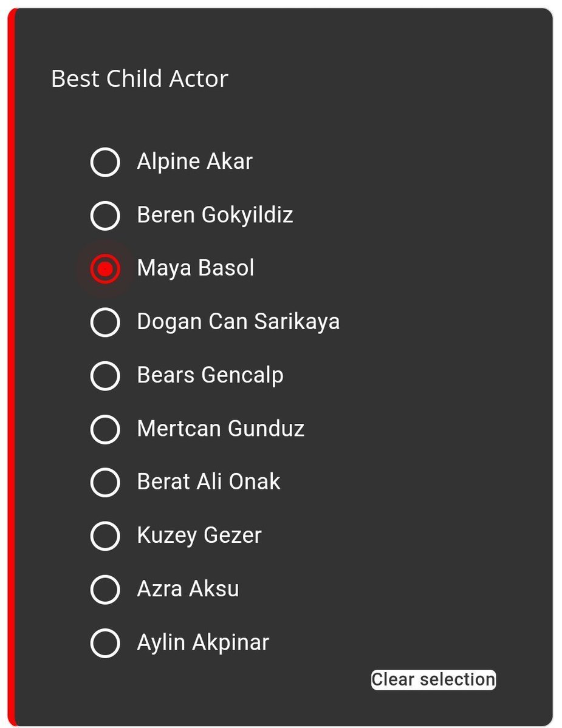Choose the Berat Ali Onak radio button

pos(105,483)
